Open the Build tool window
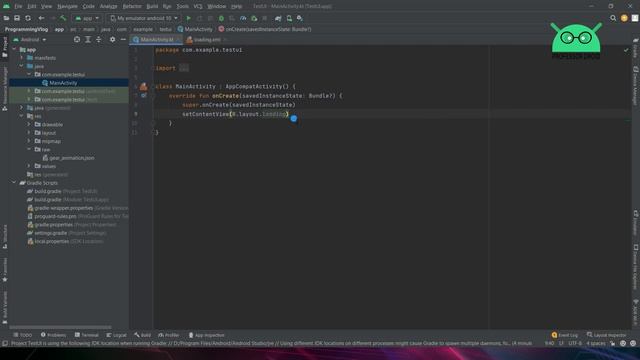This screenshot has height=360, width=640. (142, 335)
